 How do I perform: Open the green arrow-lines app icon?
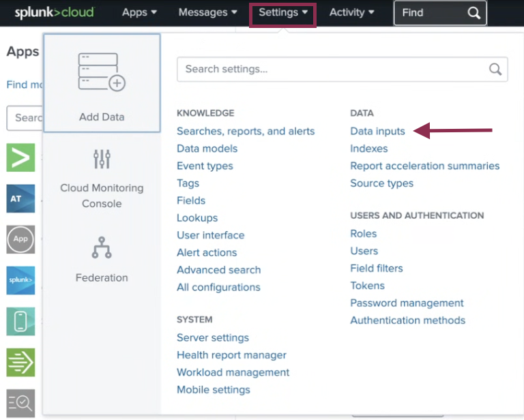(x=20, y=362)
